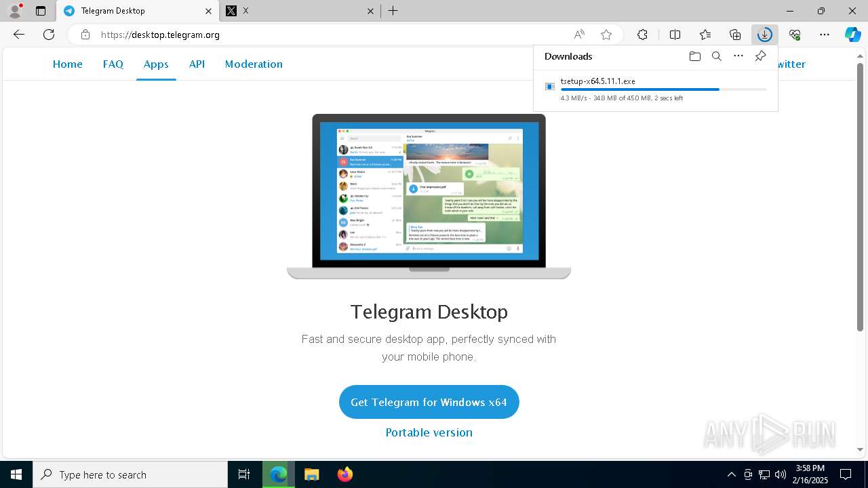Launch Firefox from the taskbar

coord(344,474)
